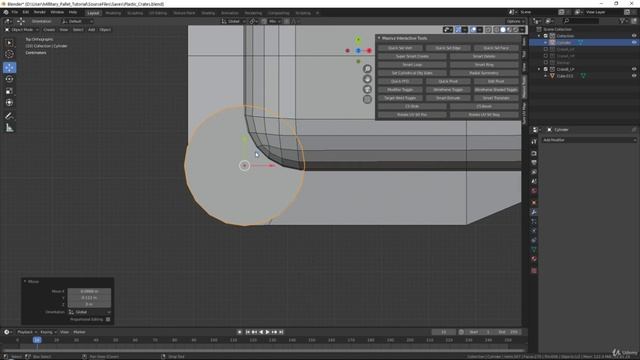640x360 pixels.
Task: Hide the second crate collection via eye icon
Action: click(x=634, y=69)
